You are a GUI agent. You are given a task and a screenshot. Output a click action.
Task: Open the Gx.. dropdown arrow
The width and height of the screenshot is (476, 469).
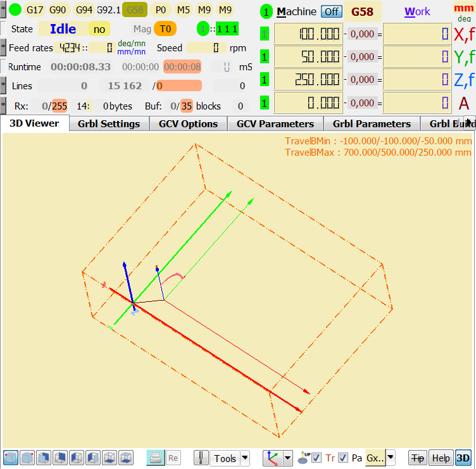click(391, 457)
